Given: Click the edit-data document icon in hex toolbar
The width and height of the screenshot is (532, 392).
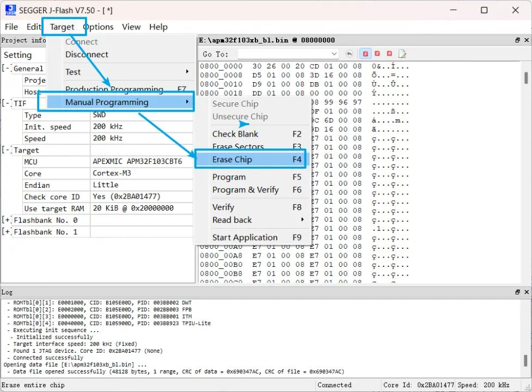Looking at the screenshot, I should click(x=402, y=53).
